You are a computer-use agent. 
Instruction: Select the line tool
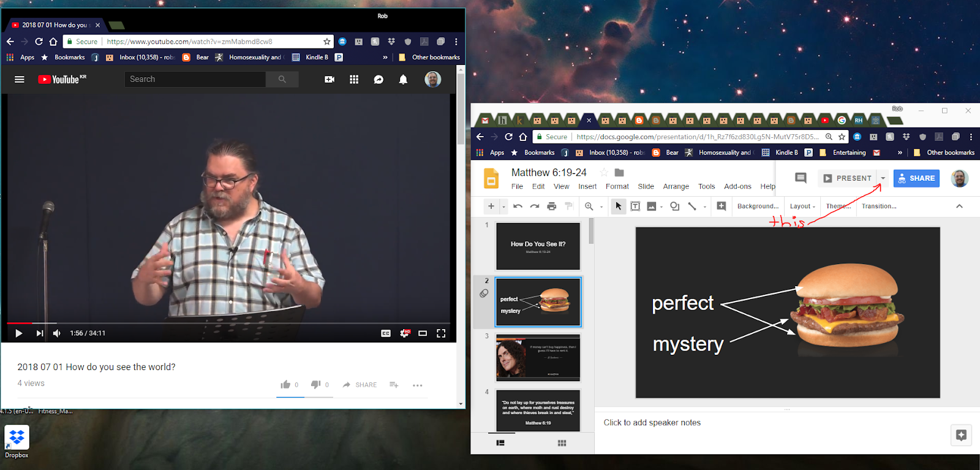692,207
